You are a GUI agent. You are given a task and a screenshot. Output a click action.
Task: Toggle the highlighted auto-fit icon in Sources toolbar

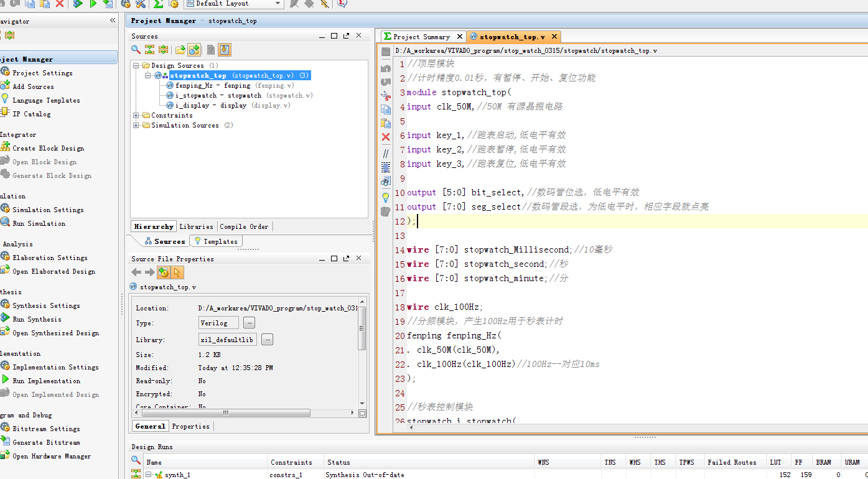click(225, 50)
